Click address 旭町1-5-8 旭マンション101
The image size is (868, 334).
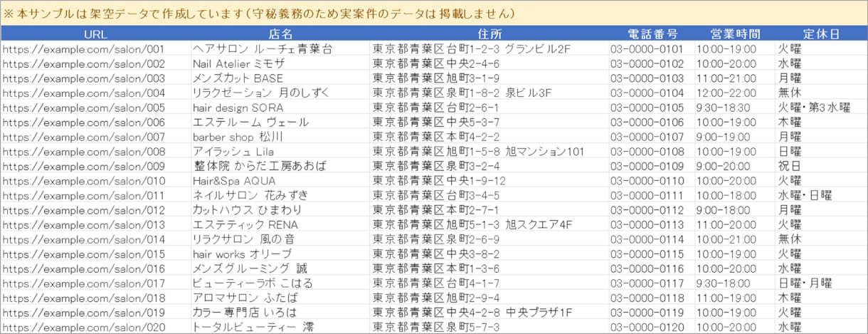pyautogui.click(x=489, y=152)
